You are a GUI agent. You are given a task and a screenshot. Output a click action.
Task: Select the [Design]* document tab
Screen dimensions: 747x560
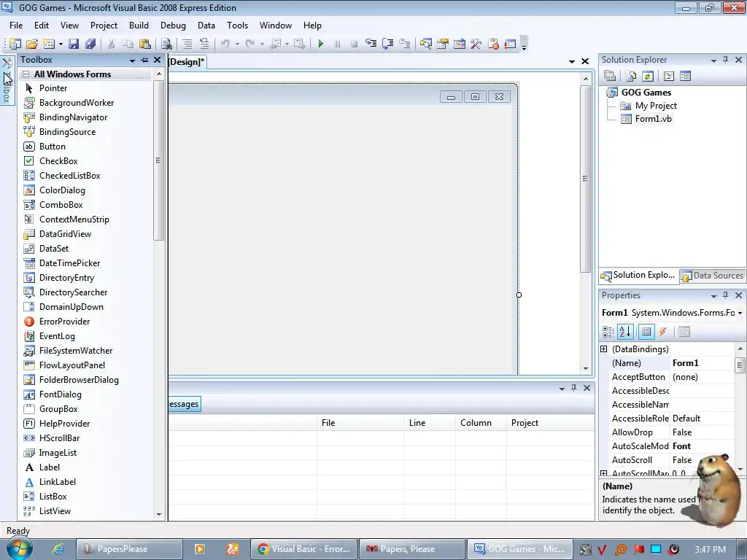tap(187, 62)
